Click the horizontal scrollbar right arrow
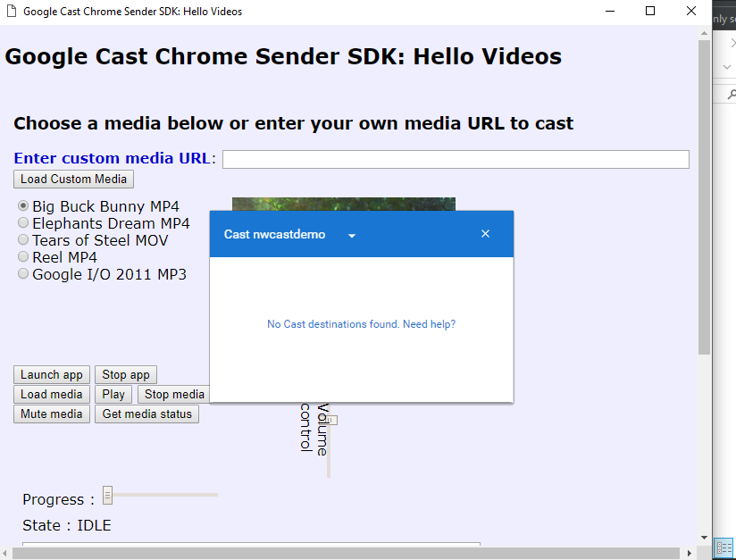Image resolution: width=736 pixels, height=560 pixels. pos(689,553)
